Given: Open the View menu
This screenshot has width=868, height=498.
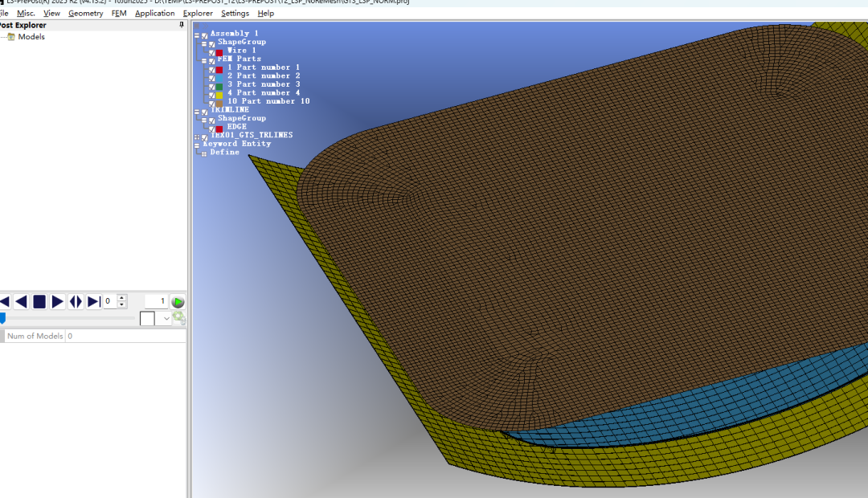Looking at the screenshot, I should [51, 14].
